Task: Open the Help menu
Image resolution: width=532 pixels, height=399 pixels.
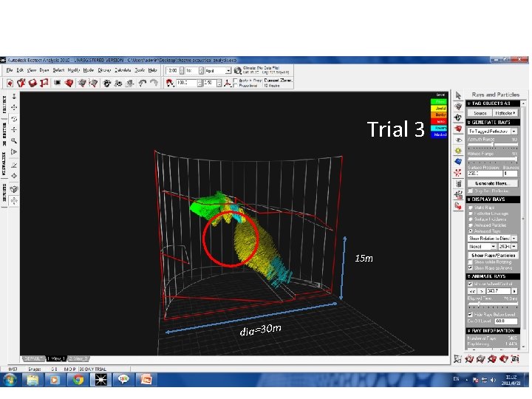Action: tap(152, 70)
